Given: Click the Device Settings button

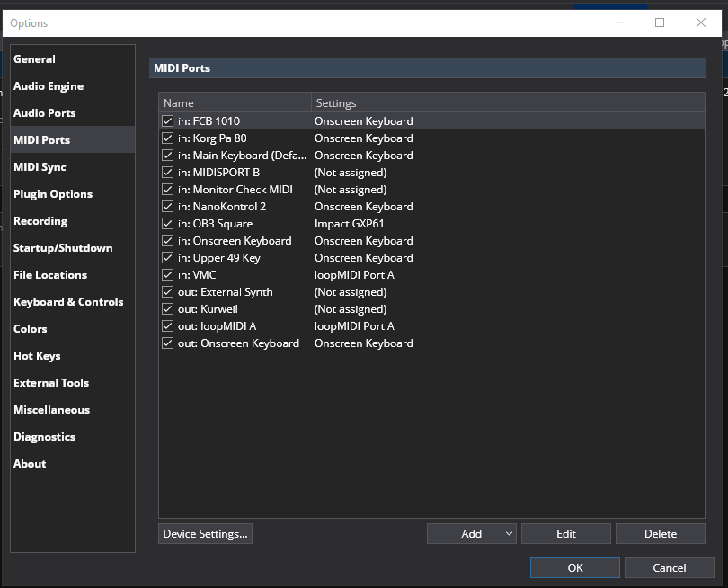Looking at the screenshot, I should tap(205, 534).
